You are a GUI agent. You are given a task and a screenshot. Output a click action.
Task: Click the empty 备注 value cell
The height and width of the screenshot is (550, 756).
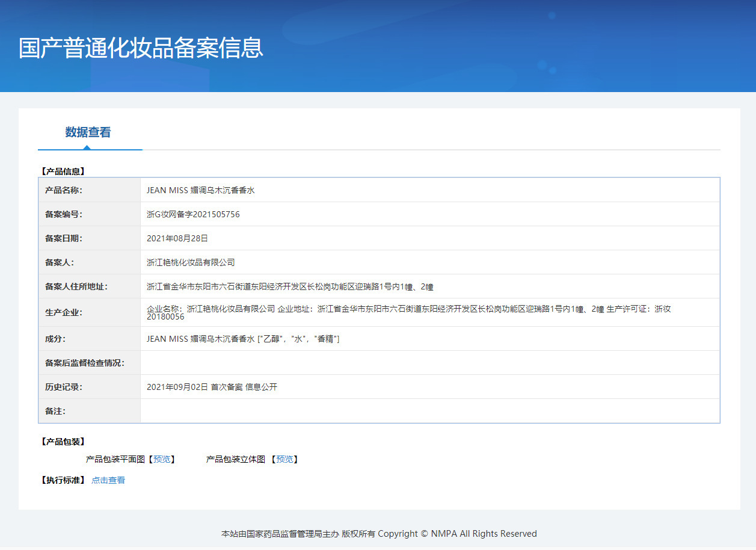[429, 411]
